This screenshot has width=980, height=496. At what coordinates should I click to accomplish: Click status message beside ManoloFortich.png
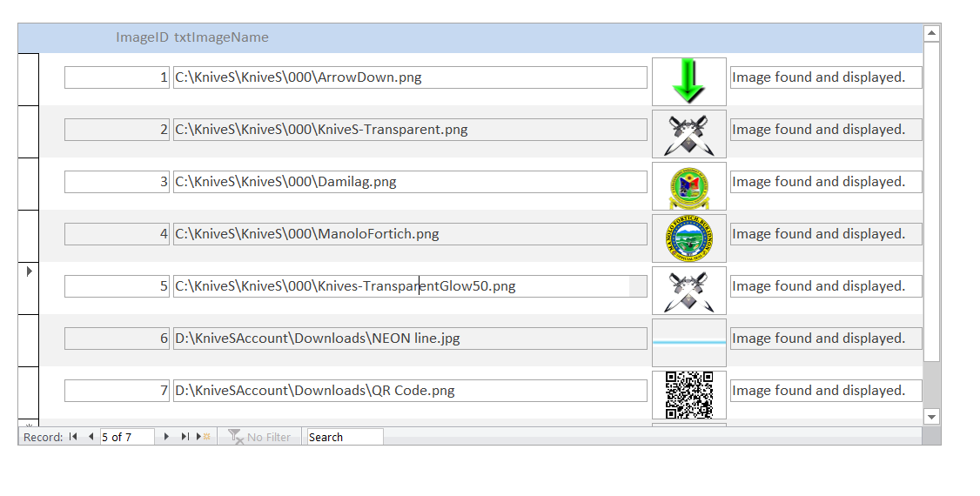tap(826, 234)
